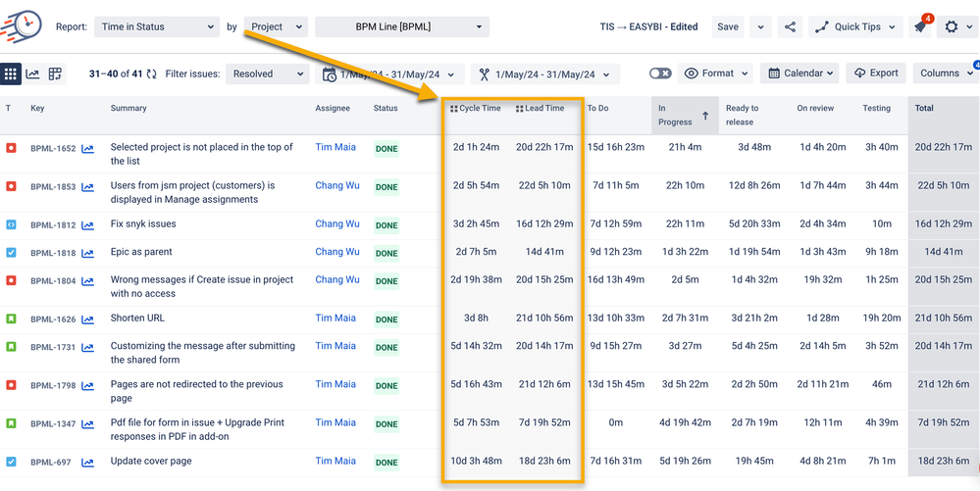Viewport: 980px width, 491px height.
Task: Sort by To Do column header
Action: click(x=597, y=108)
